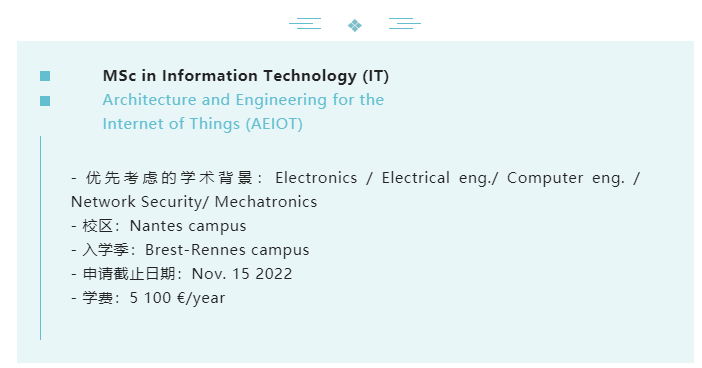Click the left decorative lines beside the diamond
This screenshot has width=702, height=368.
(305, 23)
